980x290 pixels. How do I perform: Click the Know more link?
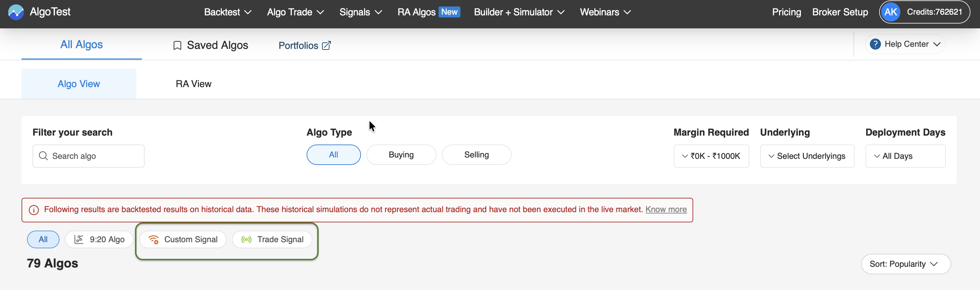point(666,209)
